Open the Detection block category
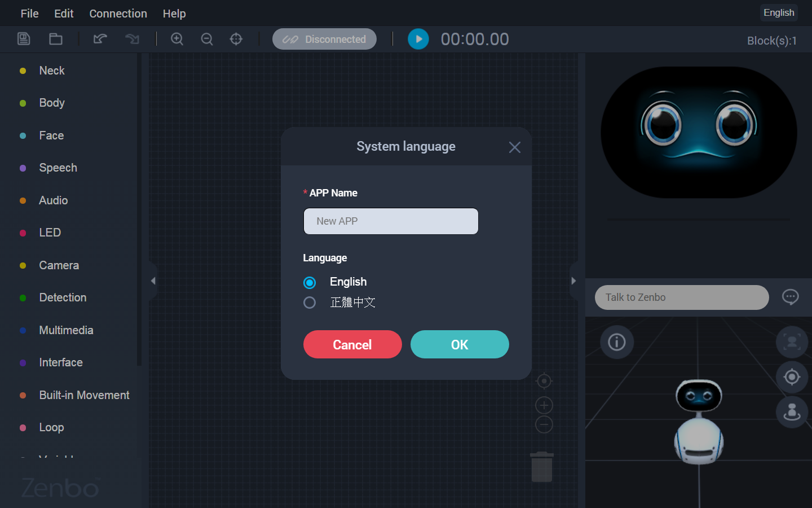The width and height of the screenshot is (812, 508). [x=63, y=297]
